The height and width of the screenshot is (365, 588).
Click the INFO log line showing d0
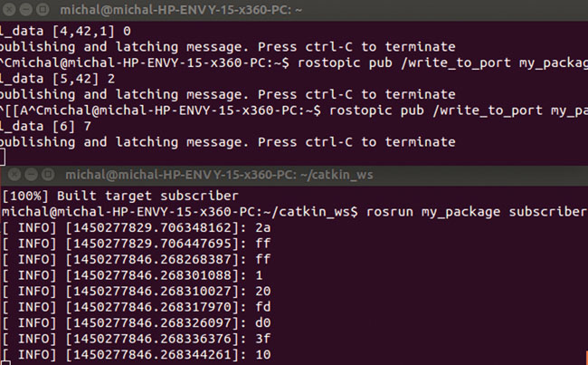tap(137, 323)
